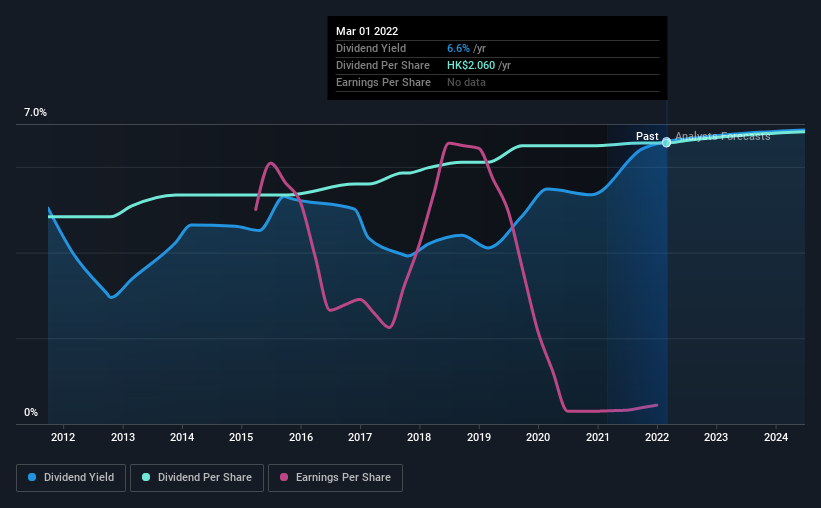The width and height of the screenshot is (821, 508).
Task: Toggle the Earnings Per Share legend button
Action: pos(335,478)
